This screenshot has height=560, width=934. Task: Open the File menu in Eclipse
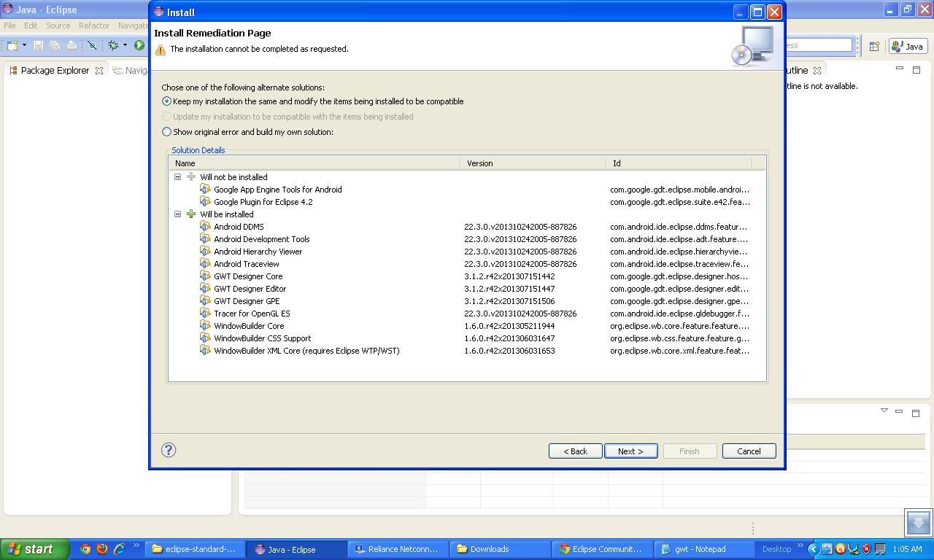[10, 26]
